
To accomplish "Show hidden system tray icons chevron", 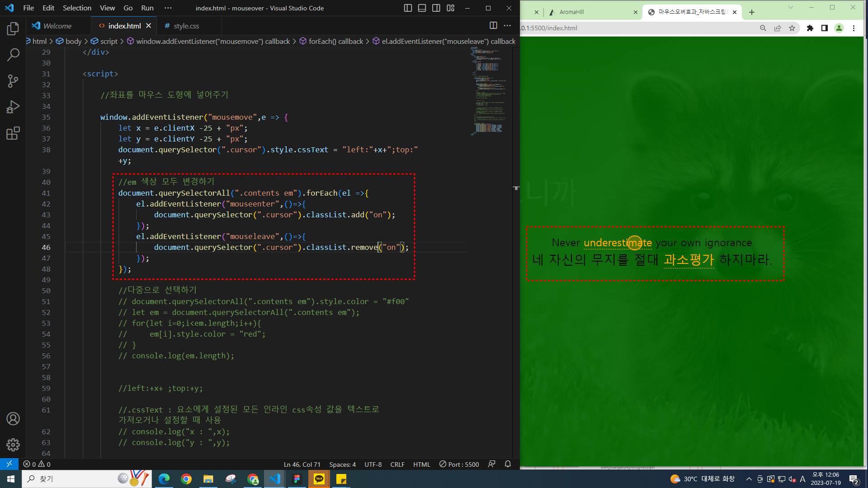I will [x=749, y=479].
